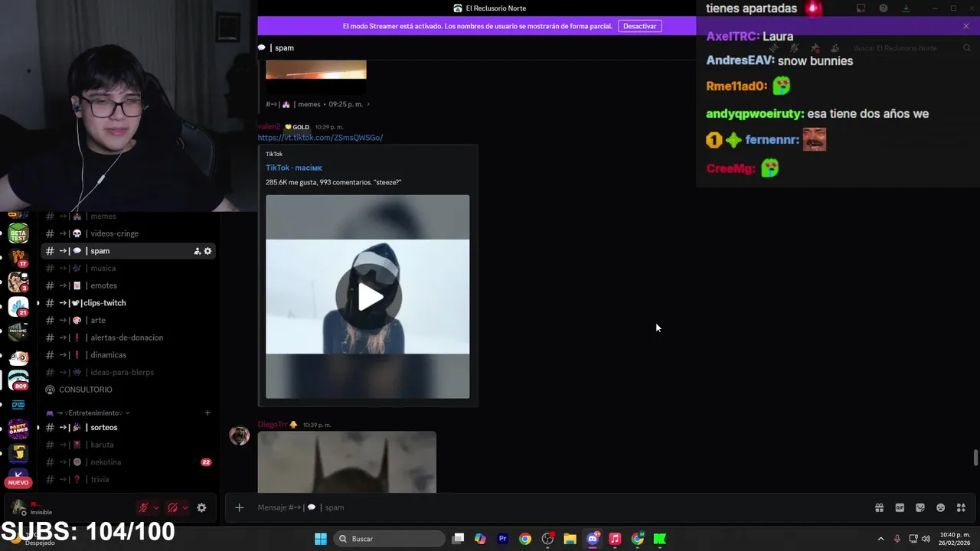Open the apps icon in message bar
Image resolution: width=980 pixels, height=551 pixels.
(x=961, y=507)
